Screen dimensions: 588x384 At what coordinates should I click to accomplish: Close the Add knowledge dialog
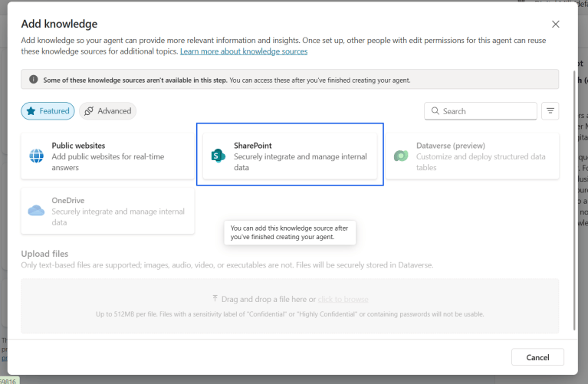(x=555, y=25)
